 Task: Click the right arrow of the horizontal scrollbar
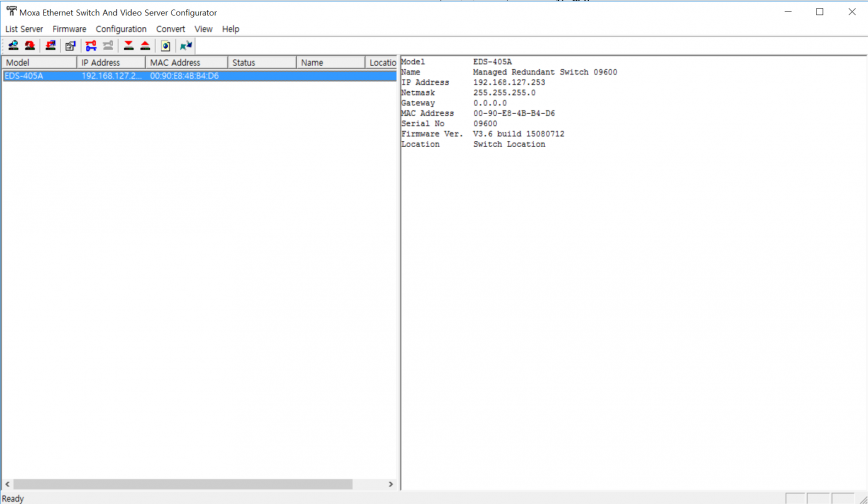pos(391,484)
